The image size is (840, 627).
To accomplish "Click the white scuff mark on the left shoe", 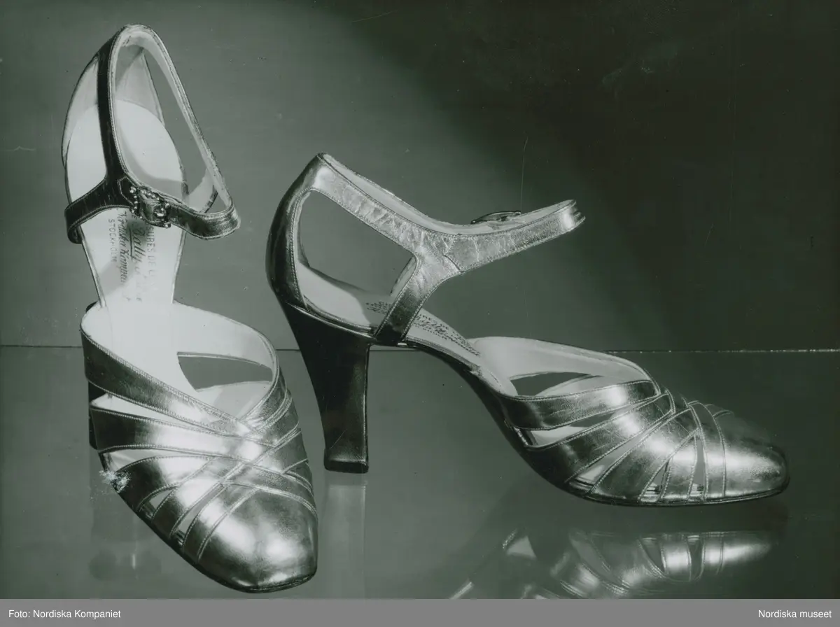I will pyautogui.click(x=113, y=479).
